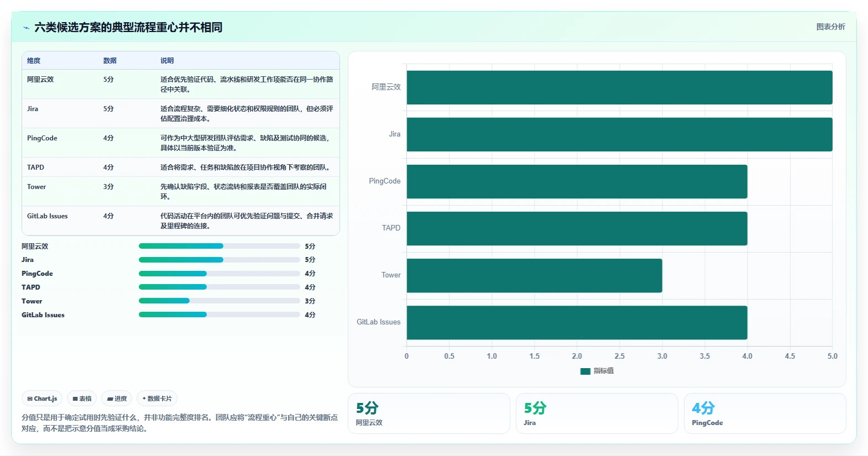
Task: Click the Jira chart axis label
Action: click(x=395, y=134)
